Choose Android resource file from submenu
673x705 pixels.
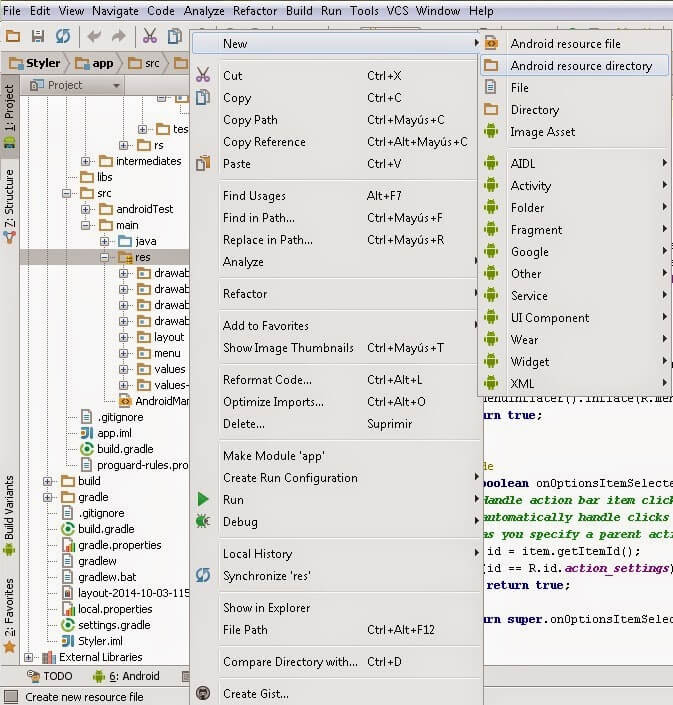(575, 44)
